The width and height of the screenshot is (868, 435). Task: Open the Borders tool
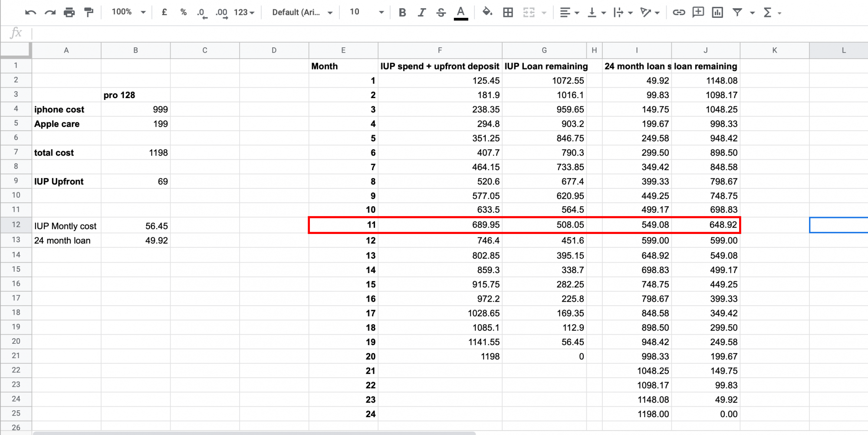point(508,13)
